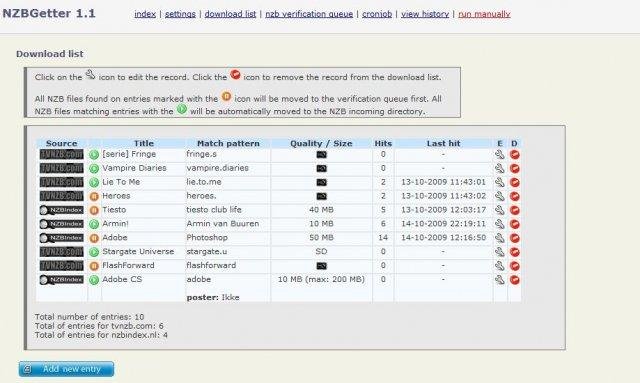Image resolution: width=640 pixels, height=383 pixels.
Task: Edit the Heroes record
Action: pyautogui.click(x=500, y=196)
